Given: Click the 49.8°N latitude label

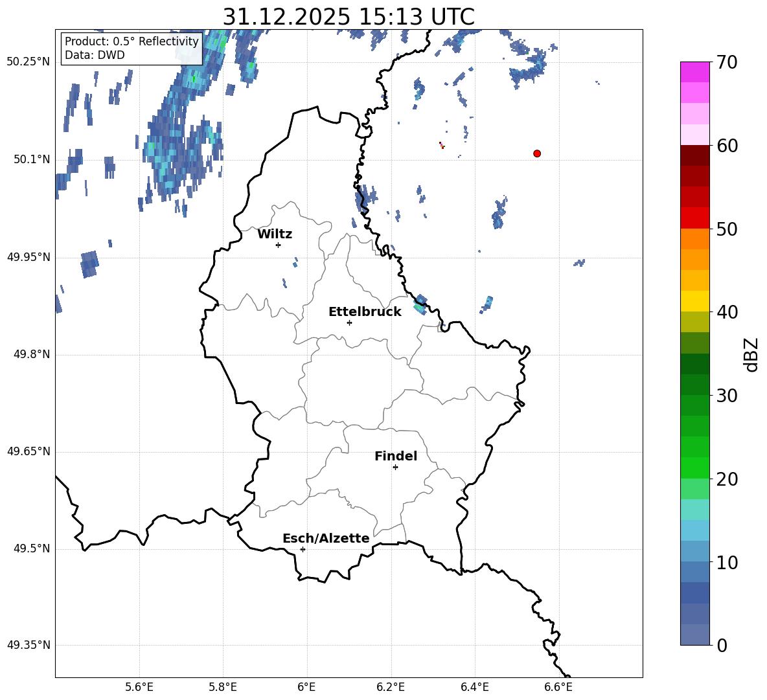Looking at the screenshot, I should pyautogui.click(x=32, y=354).
